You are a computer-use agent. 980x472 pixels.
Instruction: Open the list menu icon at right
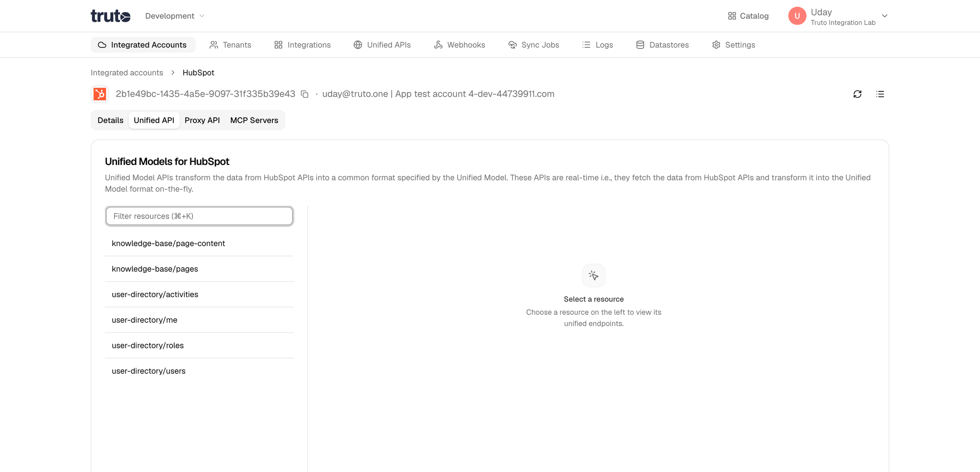click(880, 94)
